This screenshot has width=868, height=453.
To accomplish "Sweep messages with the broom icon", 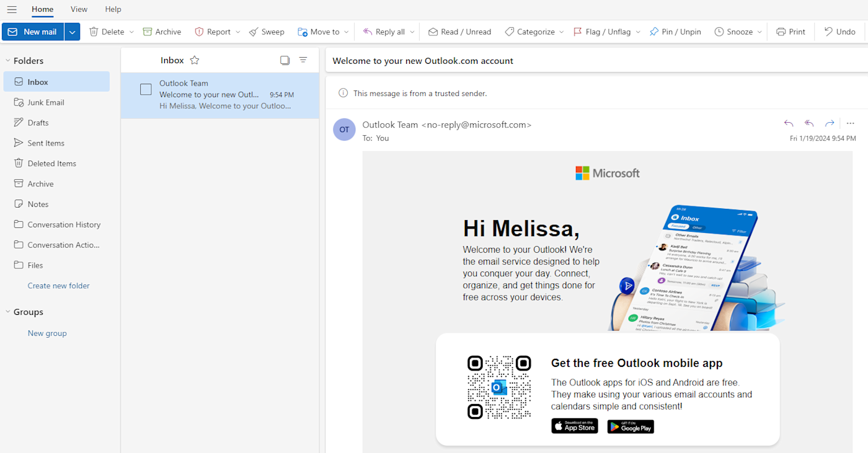I will (x=267, y=32).
